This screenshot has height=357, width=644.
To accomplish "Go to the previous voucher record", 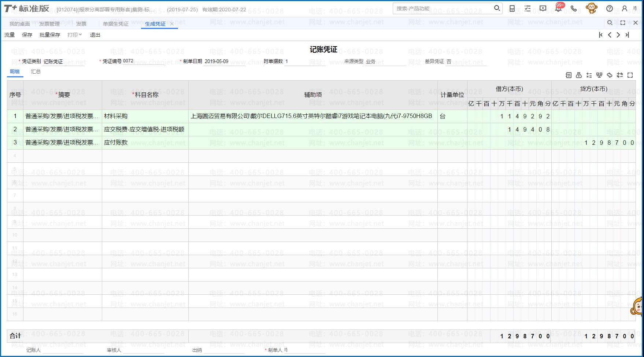I will point(610,35).
